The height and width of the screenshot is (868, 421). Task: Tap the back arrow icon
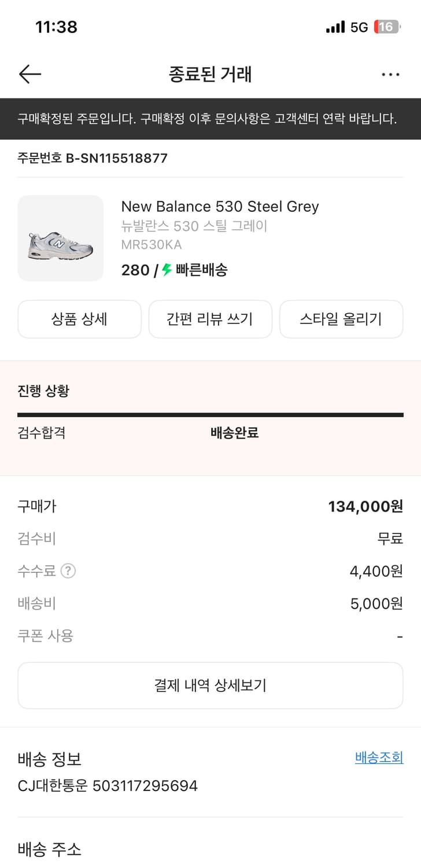(30, 74)
